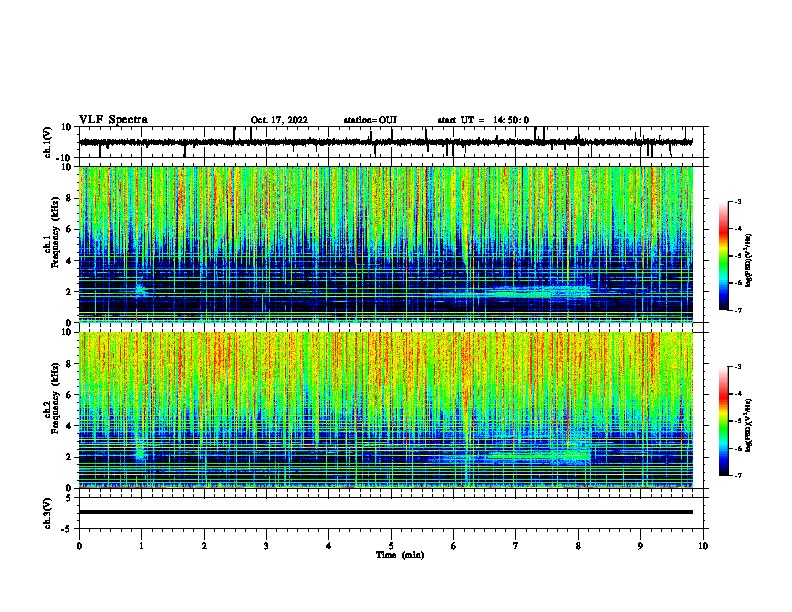The width and height of the screenshot is (792, 612).
Task: Click the burst near minute 1 in the ch.2 spectrogram
Action: click(140, 452)
